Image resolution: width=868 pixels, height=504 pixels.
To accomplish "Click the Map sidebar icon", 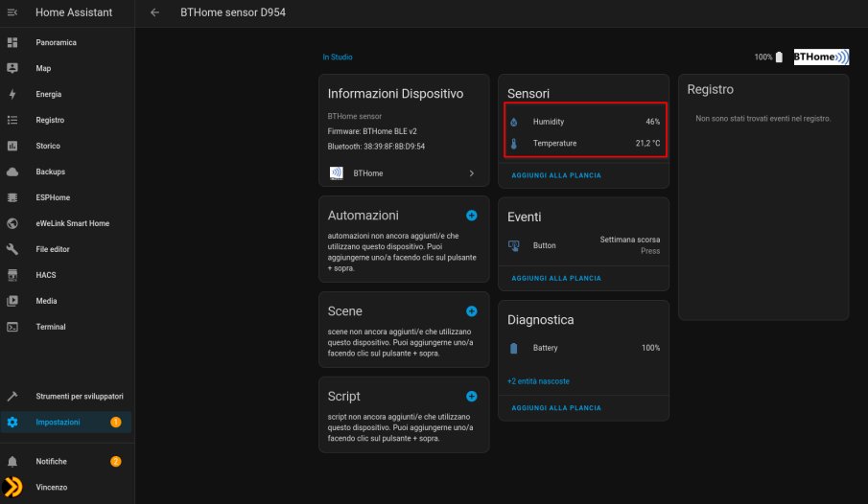I will click(x=12, y=68).
